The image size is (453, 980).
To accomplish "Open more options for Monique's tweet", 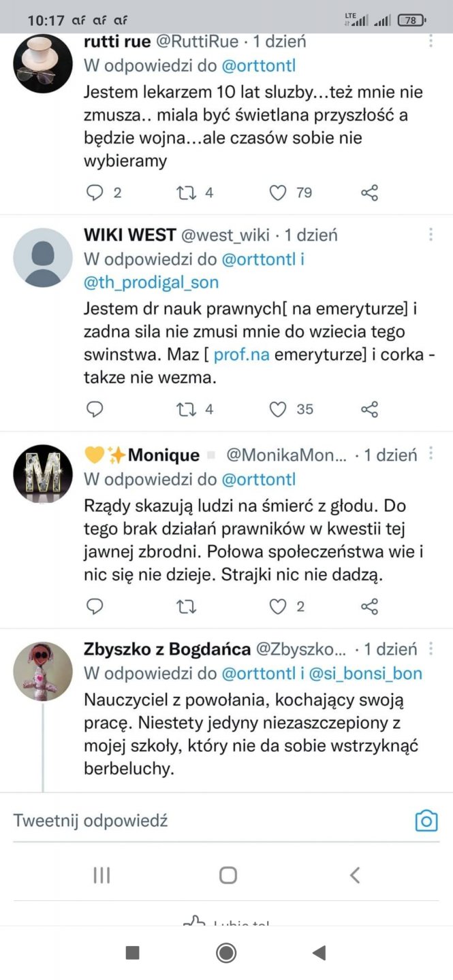I will pos(431,454).
